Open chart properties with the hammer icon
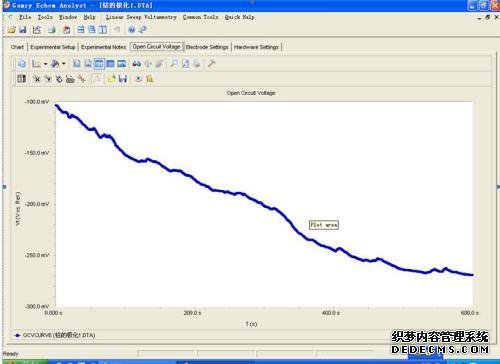 click(211, 63)
